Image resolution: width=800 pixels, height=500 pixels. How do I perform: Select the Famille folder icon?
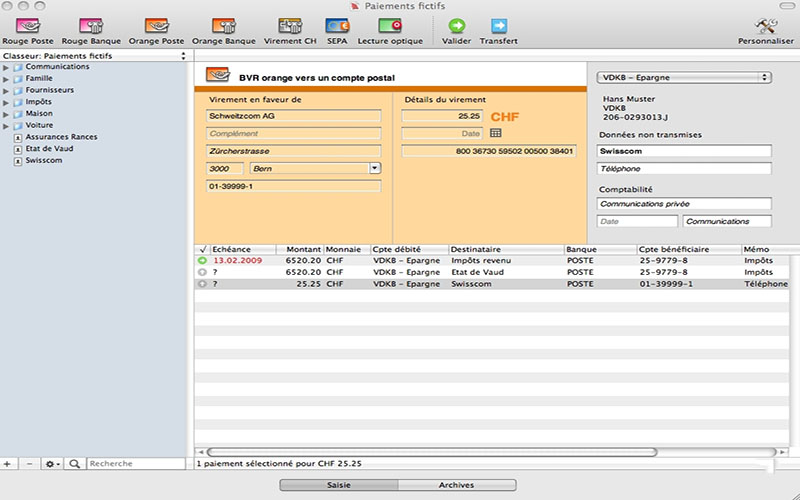point(18,79)
